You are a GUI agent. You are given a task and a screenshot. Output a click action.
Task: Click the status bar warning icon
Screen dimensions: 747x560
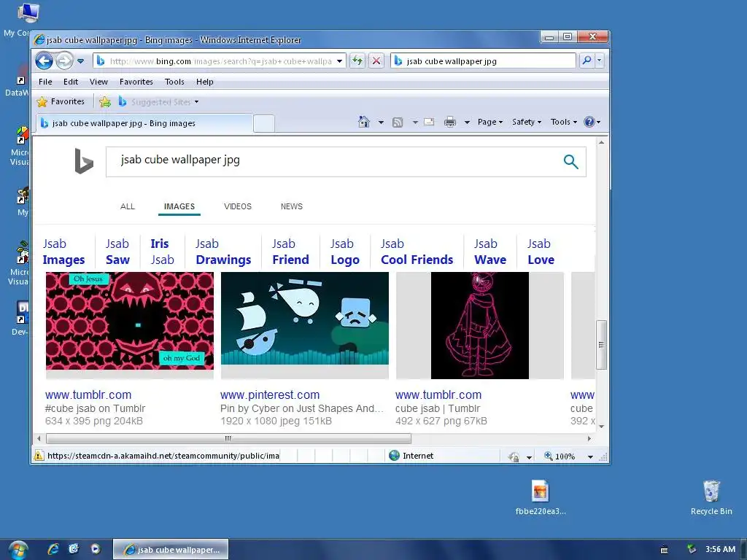39,456
